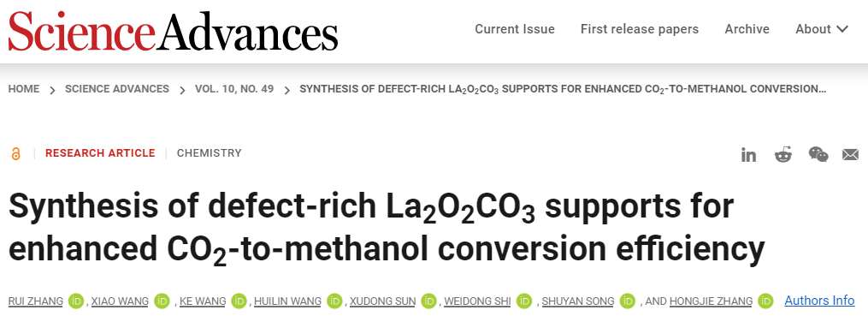Click the open access lock icon
The height and width of the screenshot is (316, 868).
[15, 154]
